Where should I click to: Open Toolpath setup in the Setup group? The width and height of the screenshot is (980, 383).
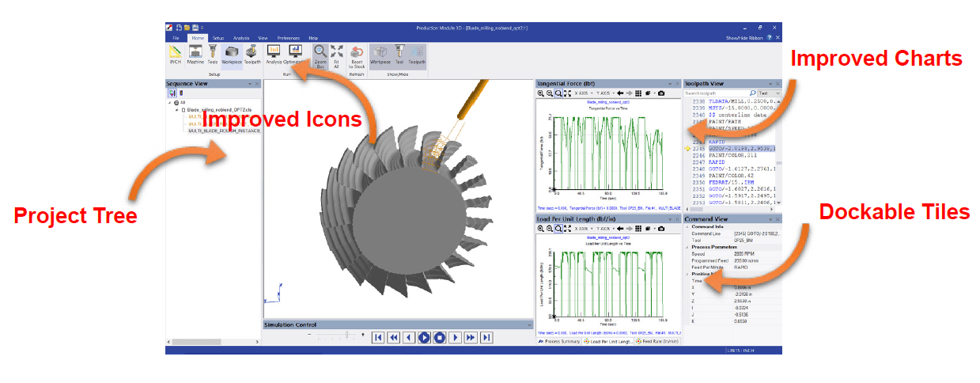coord(252,55)
